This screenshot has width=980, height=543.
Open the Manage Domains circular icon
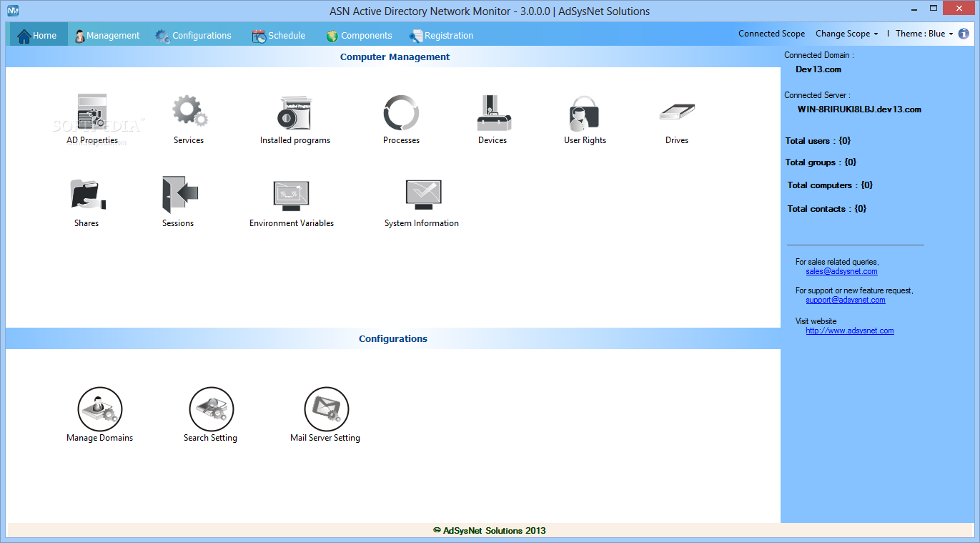click(x=100, y=409)
